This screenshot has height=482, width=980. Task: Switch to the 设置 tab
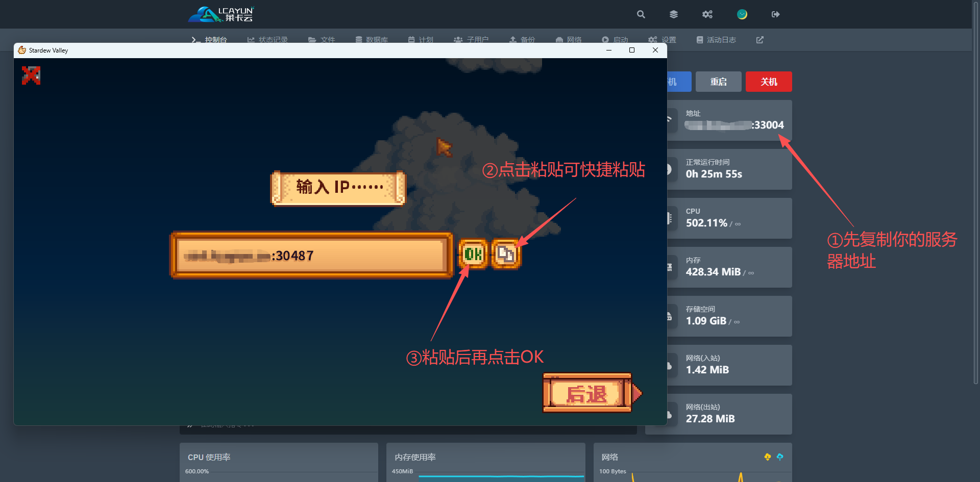pyautogui.click(x=663, y=40)
